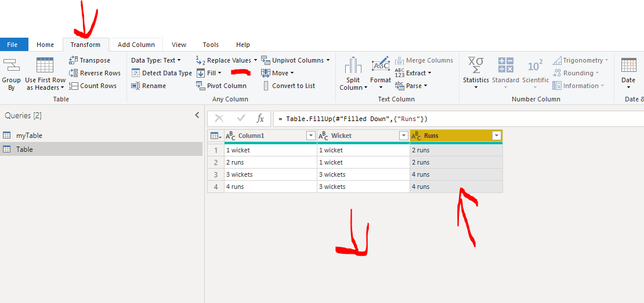Click '1 wicket' in Wicket row 2

point(363,162)
